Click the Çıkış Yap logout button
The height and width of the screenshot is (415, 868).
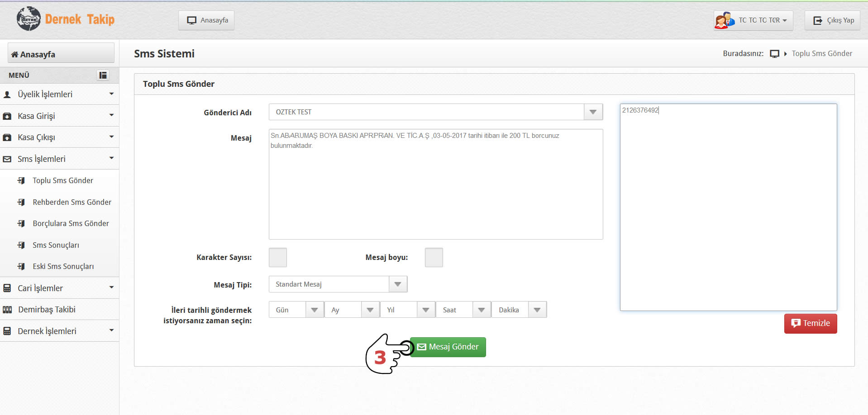coord(833,20)
